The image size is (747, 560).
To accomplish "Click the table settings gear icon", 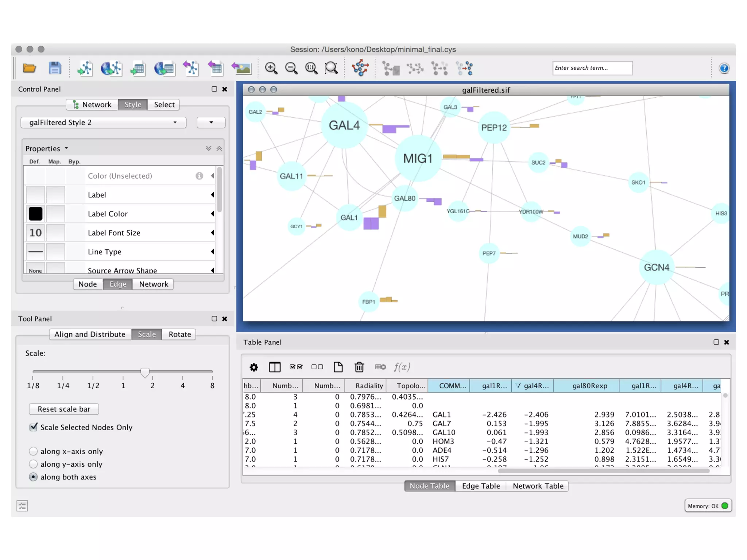I will [x=254, y=367].
